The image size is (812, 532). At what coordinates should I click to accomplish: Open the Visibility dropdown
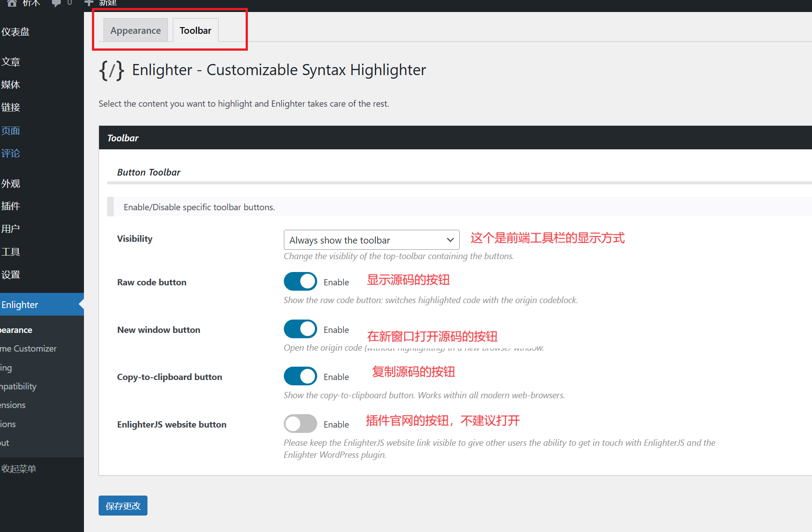[371, 240]
